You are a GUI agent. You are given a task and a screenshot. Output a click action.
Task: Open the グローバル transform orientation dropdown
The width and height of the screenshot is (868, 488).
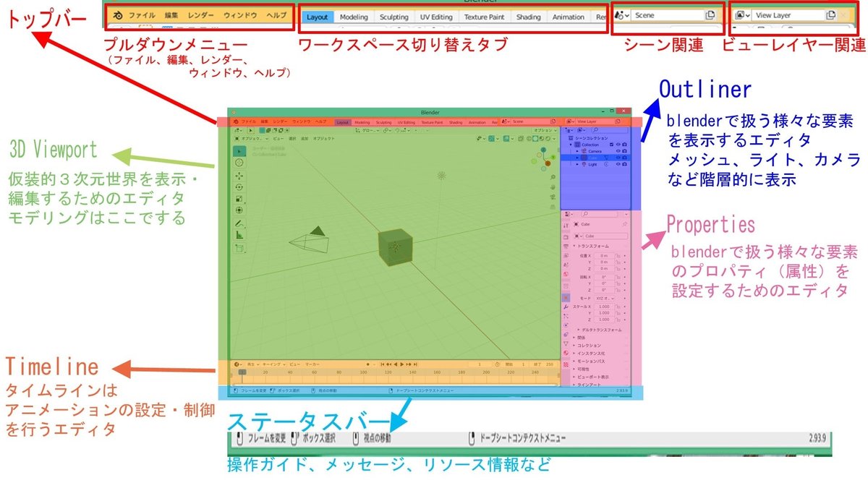coord(367,130)
